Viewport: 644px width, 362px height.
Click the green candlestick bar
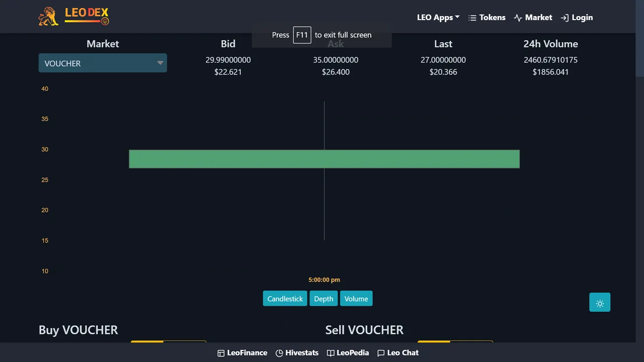pos(324,159)
